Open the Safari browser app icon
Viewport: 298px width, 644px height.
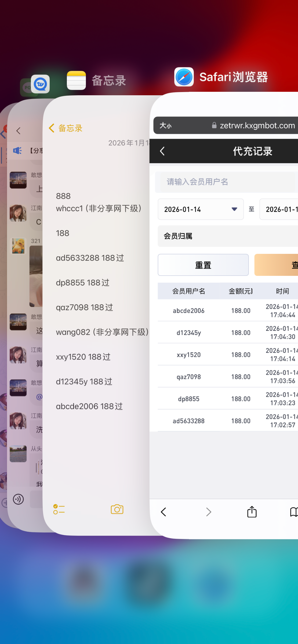(x=184, y=77)
